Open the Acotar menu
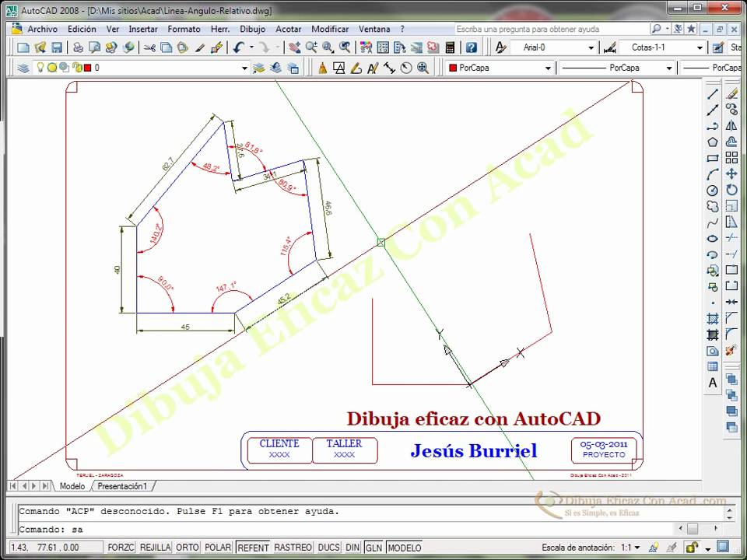The width and height of the screenshot is (747, 560). (288, 29)
